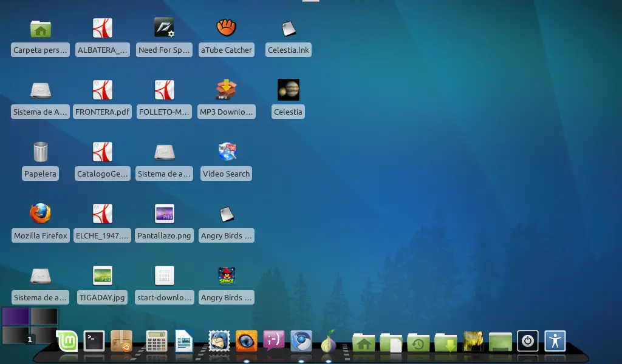Open the Carpeta pers... home folder icon

[41, 29]
